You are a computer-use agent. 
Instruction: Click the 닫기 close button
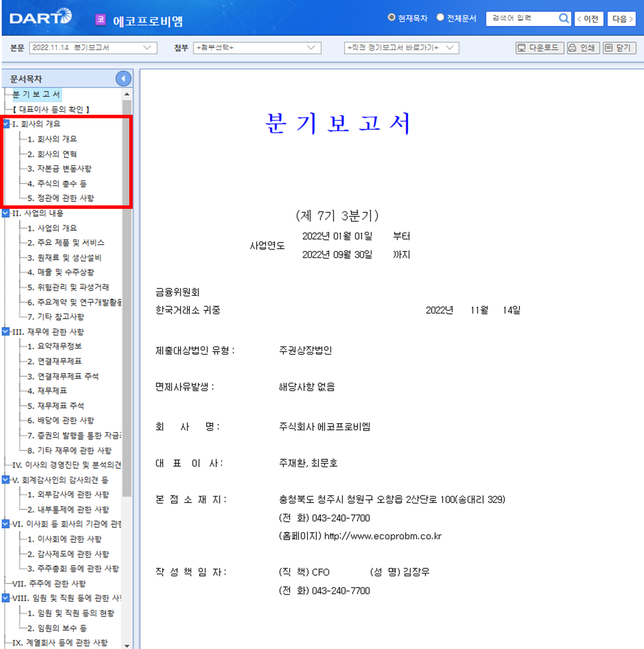pos(619,48)
